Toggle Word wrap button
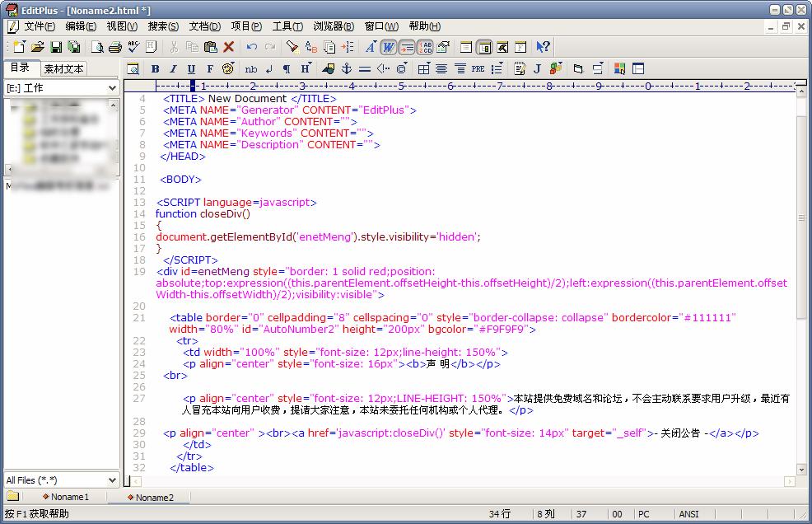 click(388, 47)
